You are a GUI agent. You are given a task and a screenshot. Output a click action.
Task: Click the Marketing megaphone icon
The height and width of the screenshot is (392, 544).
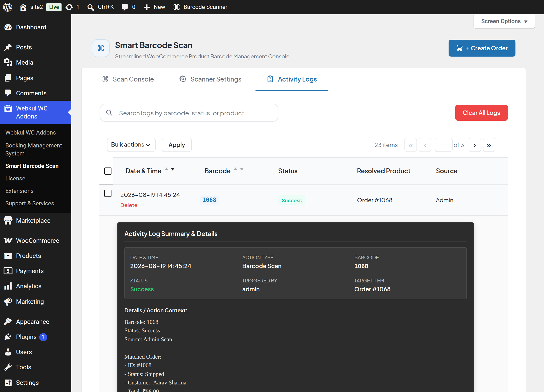[x=8, y=301]
